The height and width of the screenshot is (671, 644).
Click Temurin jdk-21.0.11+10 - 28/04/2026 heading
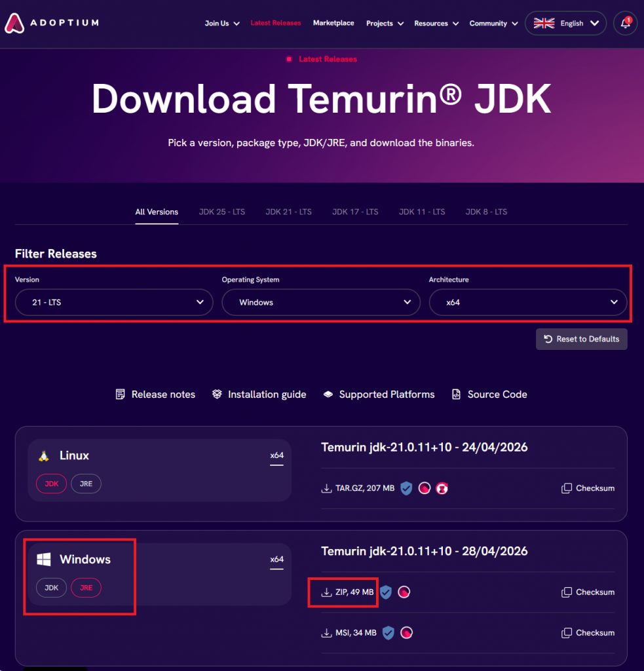[425, 551]
